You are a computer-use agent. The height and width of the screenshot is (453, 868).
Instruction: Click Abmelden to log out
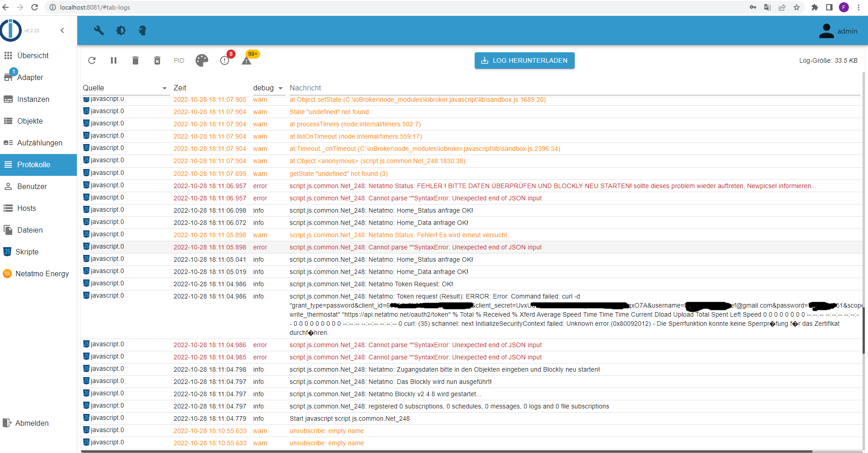click(38, 423)
